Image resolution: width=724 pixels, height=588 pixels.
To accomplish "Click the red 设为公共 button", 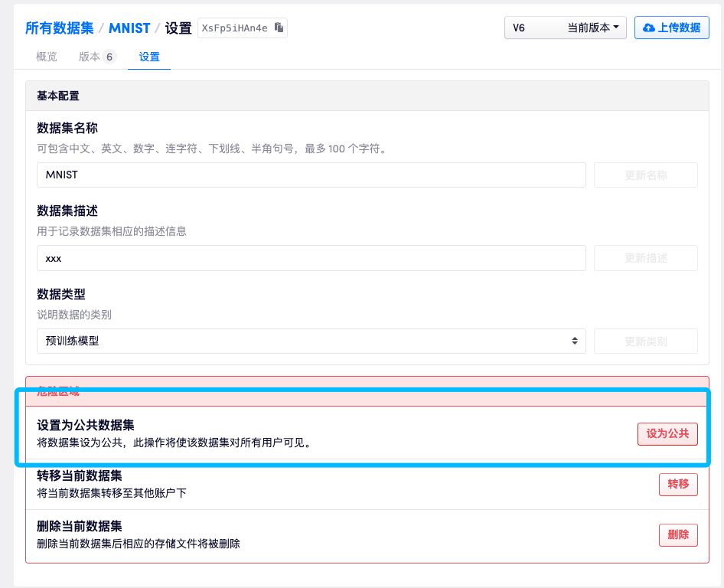I will [x=667, y=433].
